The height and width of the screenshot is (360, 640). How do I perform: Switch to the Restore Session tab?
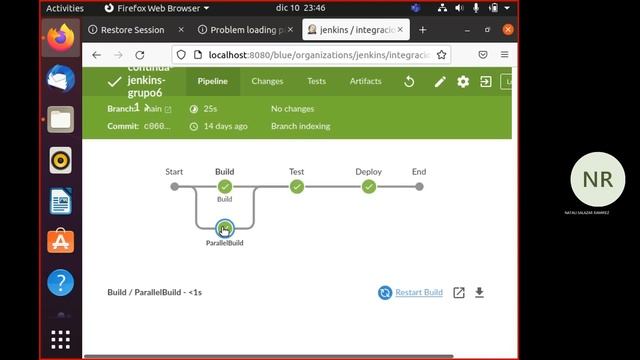point(133,30)
